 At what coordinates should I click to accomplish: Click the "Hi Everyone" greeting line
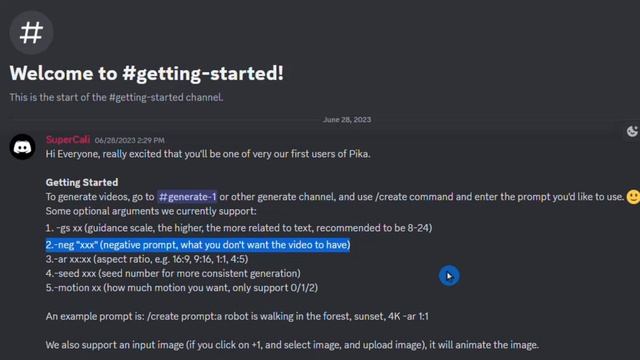pos(208,154)
